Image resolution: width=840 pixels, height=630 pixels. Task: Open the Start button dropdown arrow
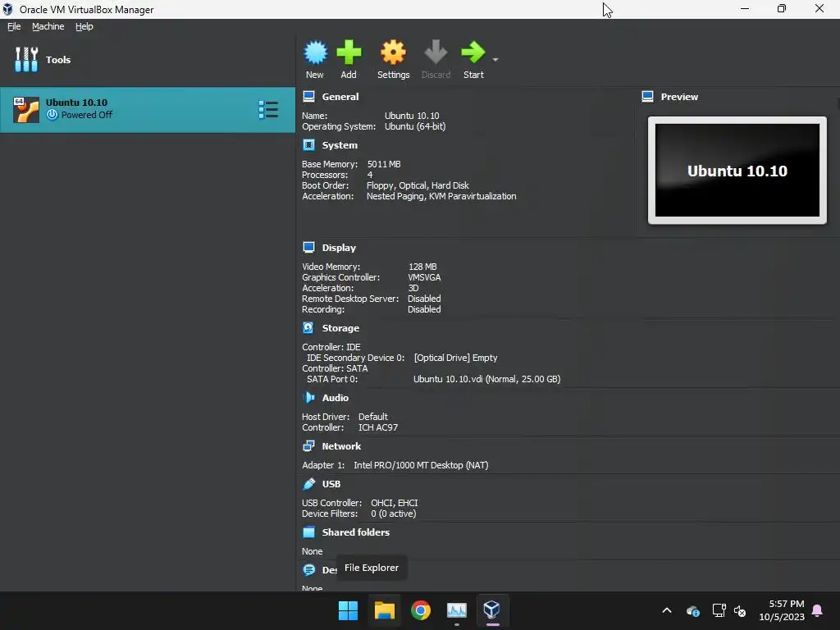(x=495, y=59)
